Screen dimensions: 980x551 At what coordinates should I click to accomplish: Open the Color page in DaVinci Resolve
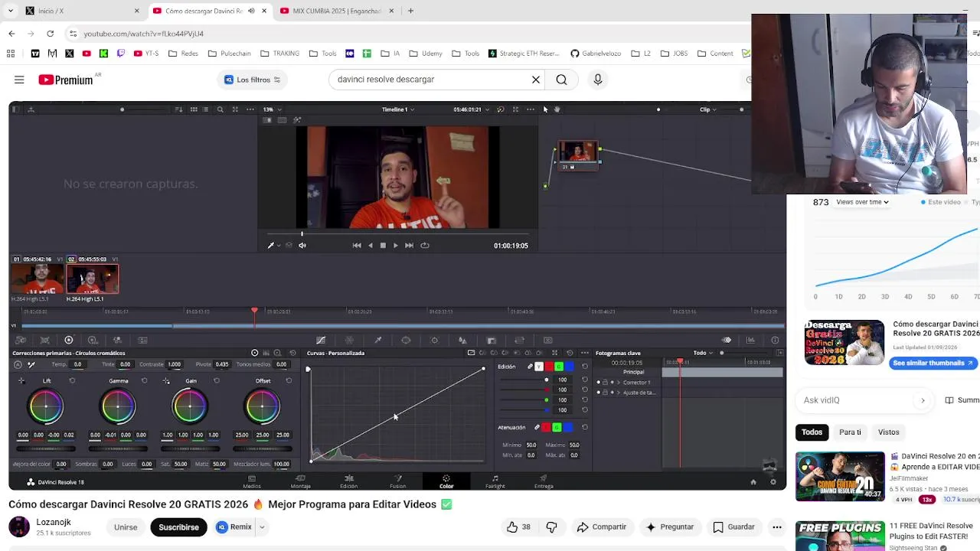coord(446,481)
